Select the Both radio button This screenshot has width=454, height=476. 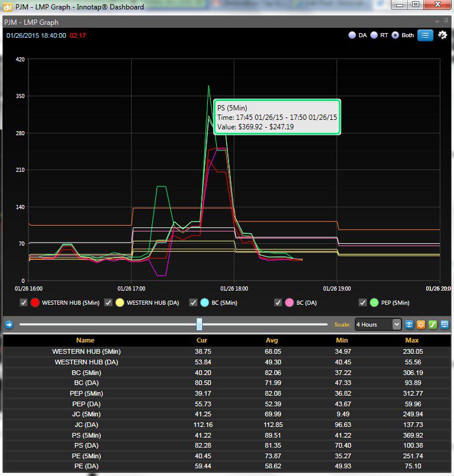[395, 35]
